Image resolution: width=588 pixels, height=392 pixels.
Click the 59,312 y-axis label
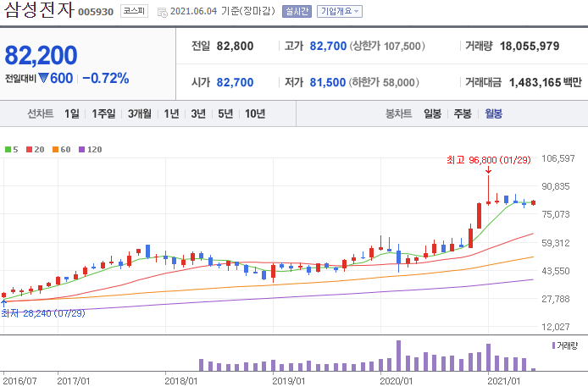555,243
